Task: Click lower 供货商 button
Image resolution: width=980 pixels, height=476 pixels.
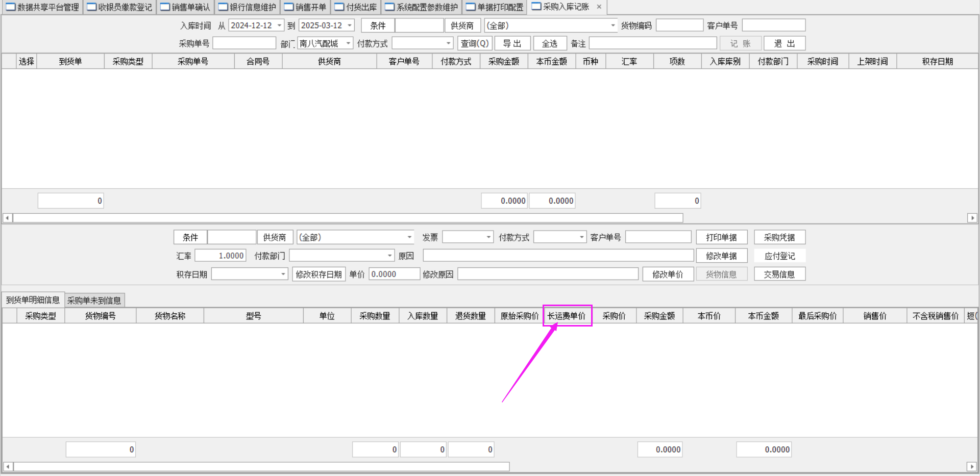Action: point(275,237)
